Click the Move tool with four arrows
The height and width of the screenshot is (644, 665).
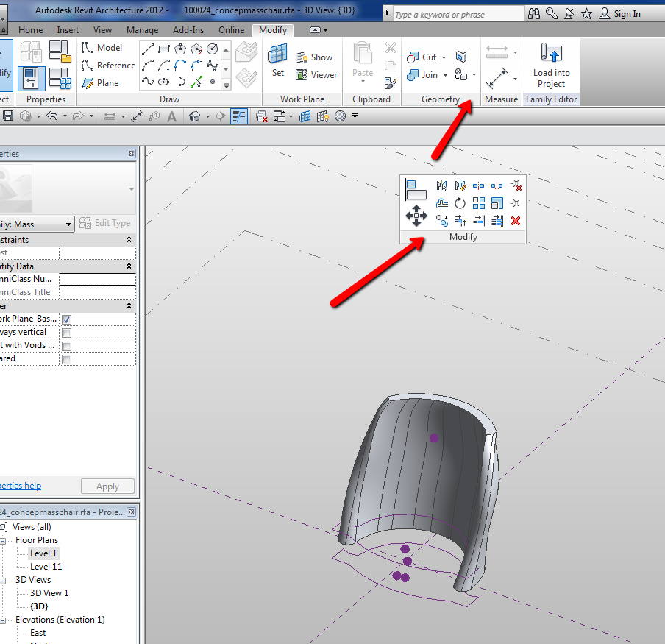pyautogui.click(x=416, y=216)
